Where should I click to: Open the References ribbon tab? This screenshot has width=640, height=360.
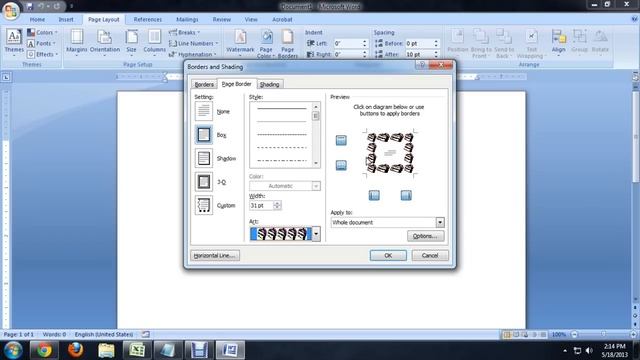[148, 19]
